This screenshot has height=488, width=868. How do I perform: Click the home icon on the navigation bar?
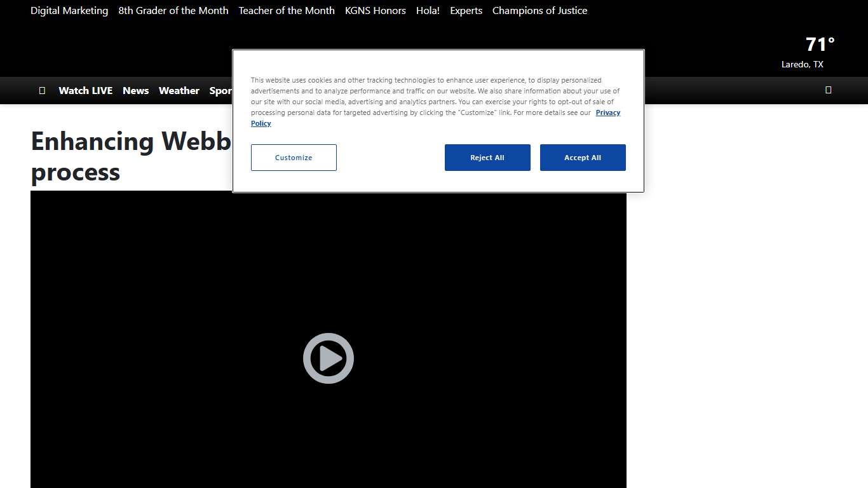click(x=42, y=90)
